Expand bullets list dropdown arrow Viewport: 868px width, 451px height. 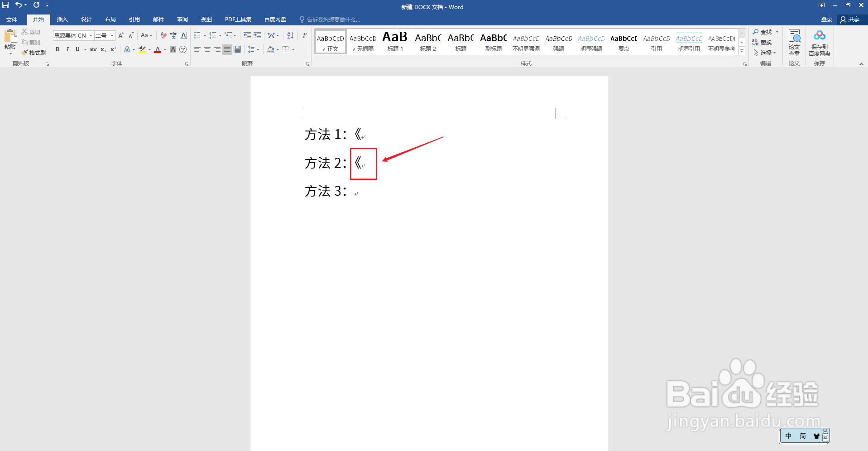pyautogui.click(x=205, y=35)
